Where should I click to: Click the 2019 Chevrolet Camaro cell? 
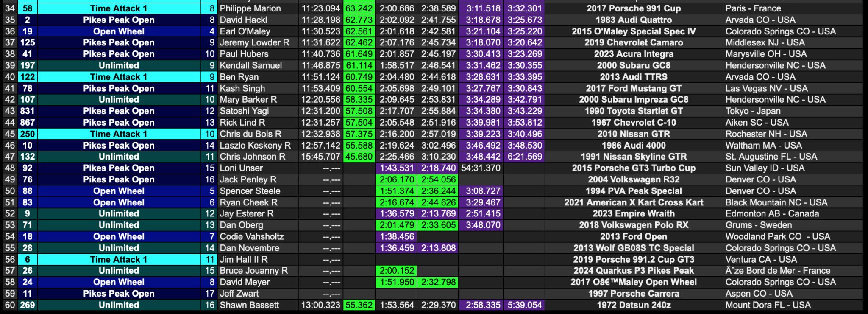(x=634, y=42)
